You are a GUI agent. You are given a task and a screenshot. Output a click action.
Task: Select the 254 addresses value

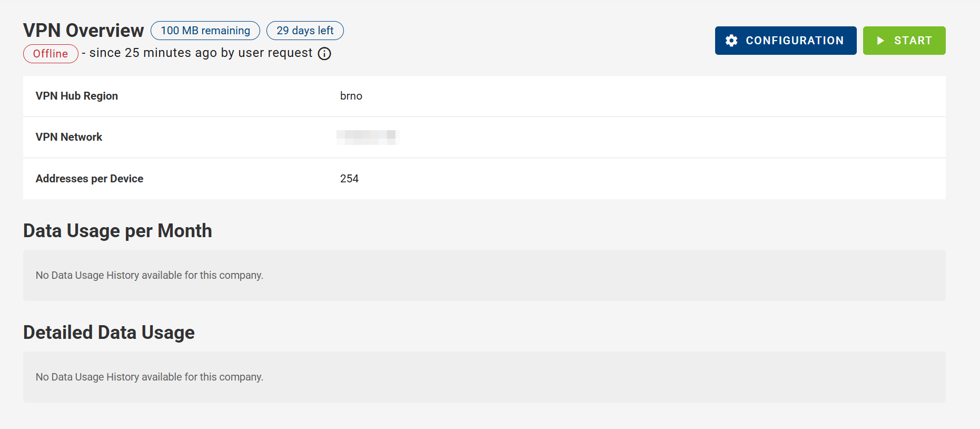[349, 179]
